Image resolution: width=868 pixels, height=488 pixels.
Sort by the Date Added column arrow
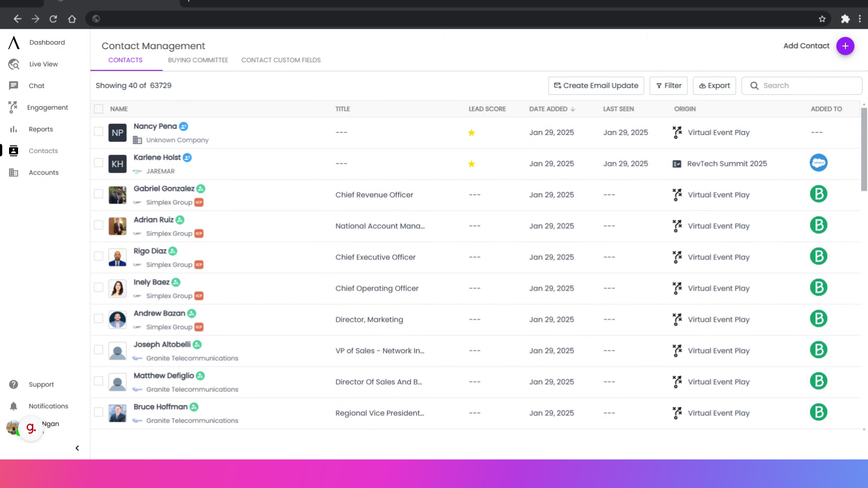573,109
